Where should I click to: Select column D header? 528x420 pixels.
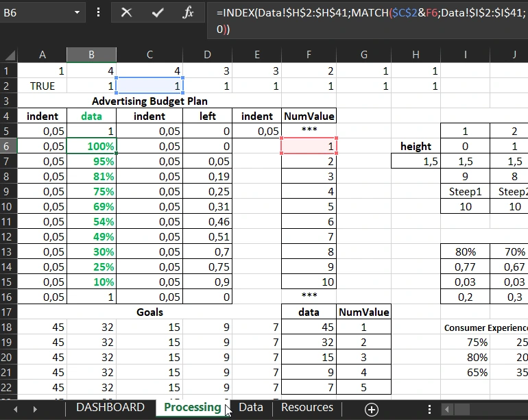coord(207,55)
